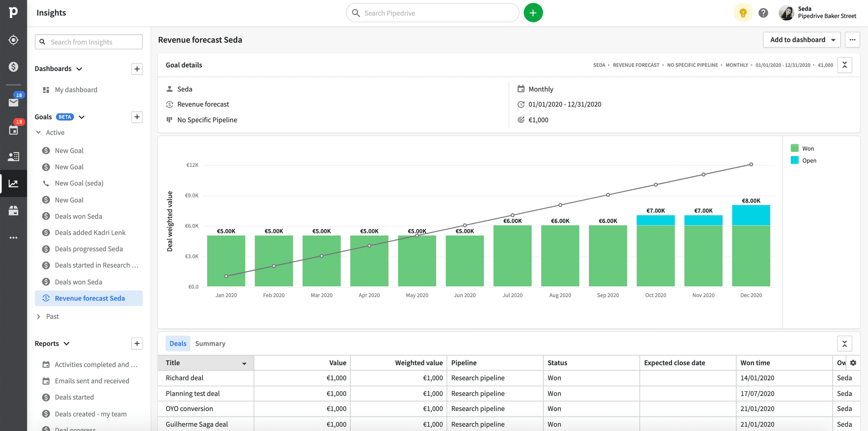Click the BETA badge next to Goals
Viewport: 868px width, 431px height.
pyautogui.click(x=65, y=117)
